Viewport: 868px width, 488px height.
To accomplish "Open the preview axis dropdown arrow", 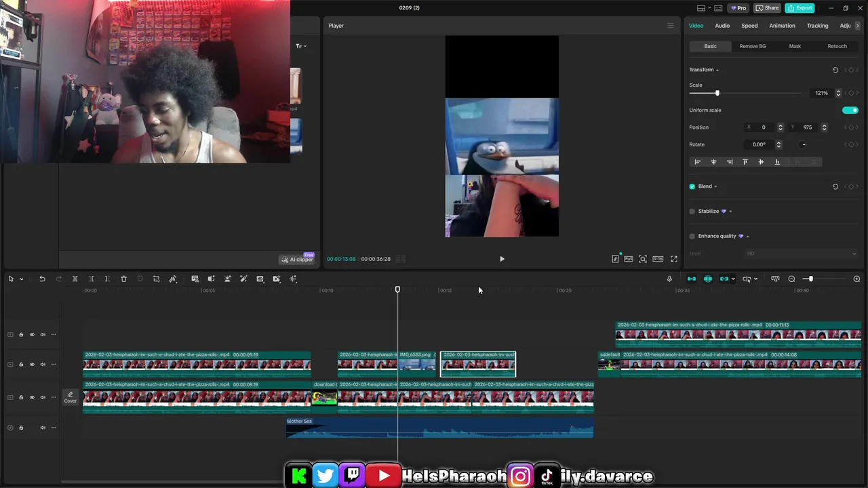I will 755,279.
